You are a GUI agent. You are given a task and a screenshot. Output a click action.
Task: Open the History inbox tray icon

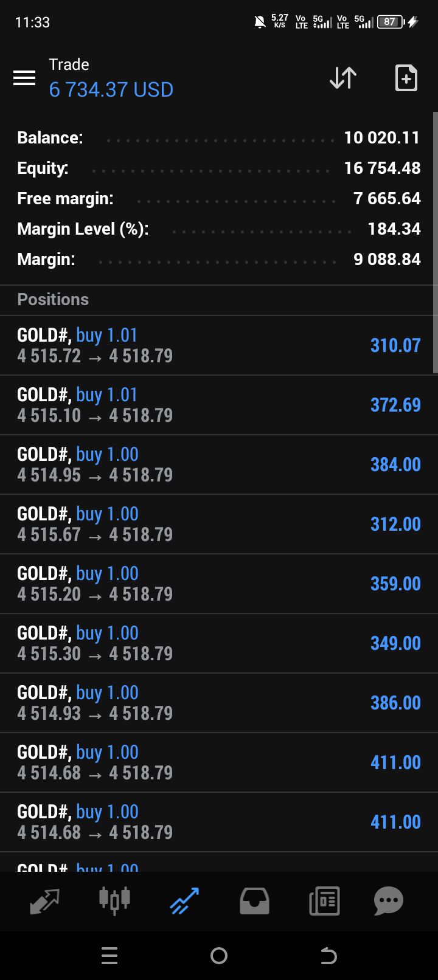pos(254,901)
